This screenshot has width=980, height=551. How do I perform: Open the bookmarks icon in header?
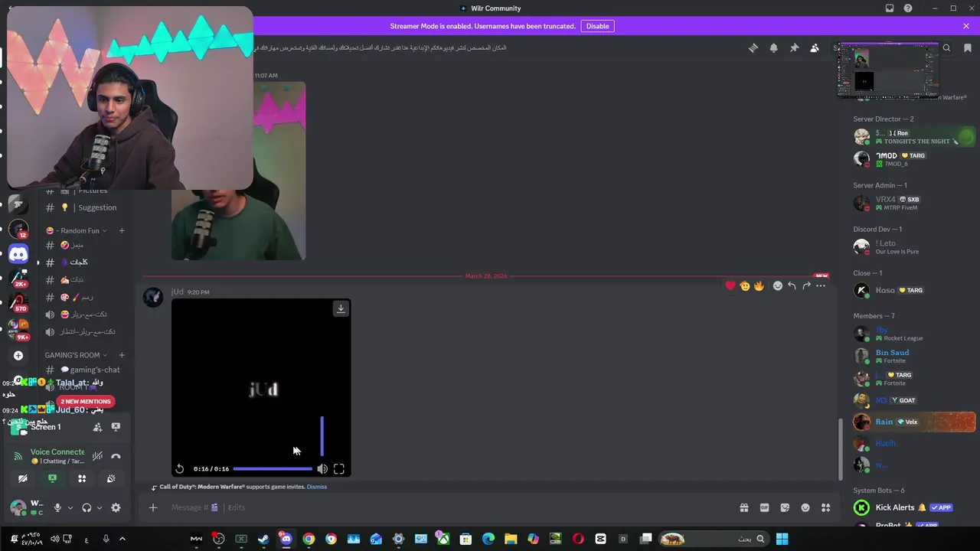coord(968,47)
